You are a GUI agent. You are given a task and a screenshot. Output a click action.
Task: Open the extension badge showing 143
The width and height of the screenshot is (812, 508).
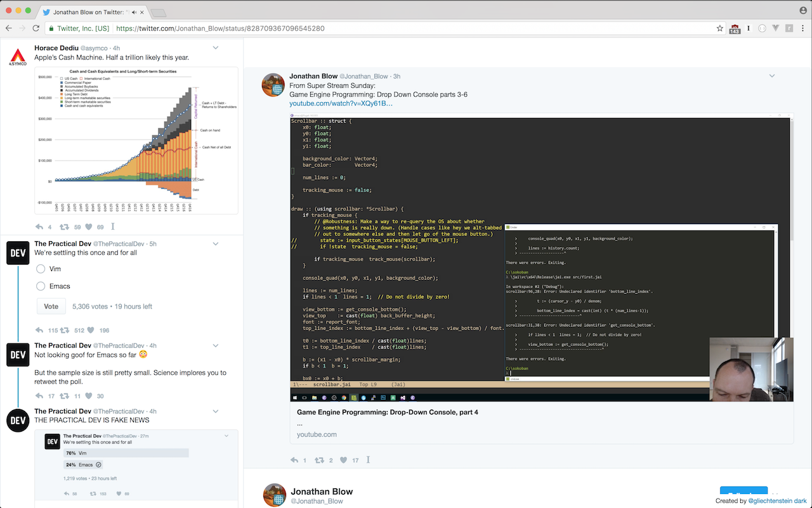[x=735, y=29]
